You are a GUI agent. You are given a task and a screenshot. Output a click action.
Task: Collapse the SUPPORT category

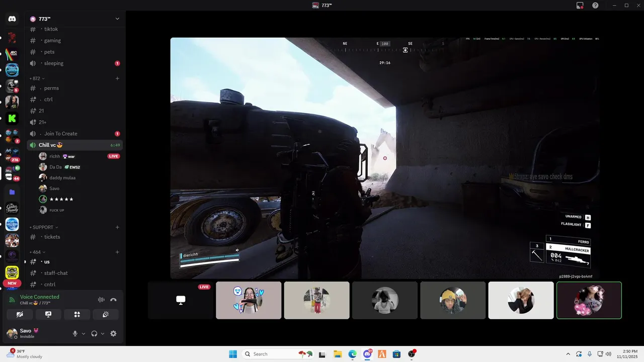[x=44, y=227]
